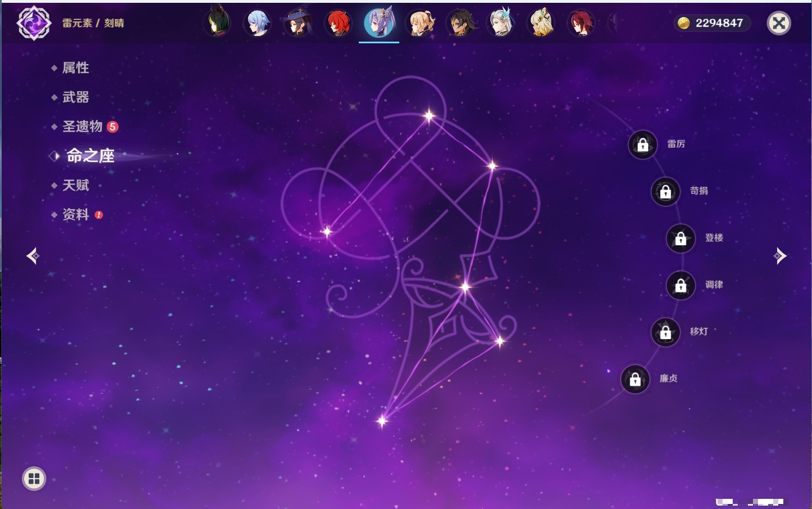This screenshot has height=509, width=812.
Task: Open the 属性 attributes menu
Action: 75,68
